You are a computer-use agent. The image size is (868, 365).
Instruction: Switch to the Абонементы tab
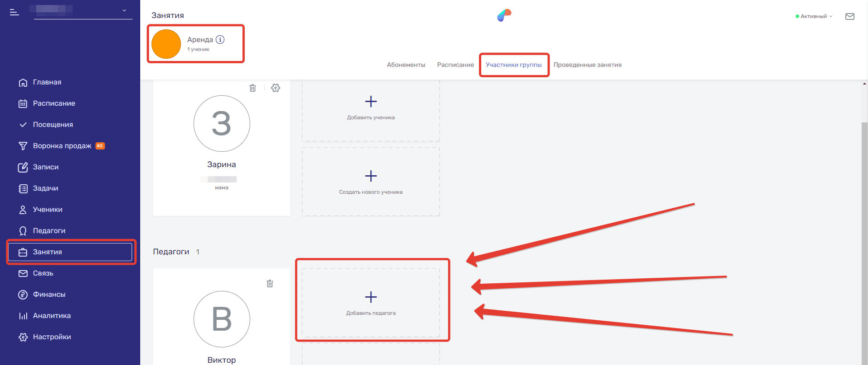tap(406, 65)
